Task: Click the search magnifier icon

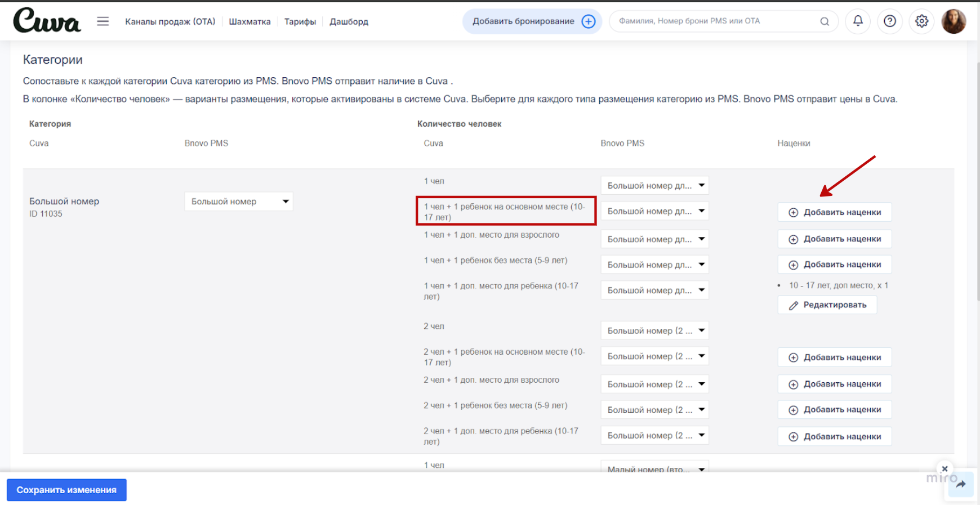Action: pyautogui.click(x=825, y=21)
